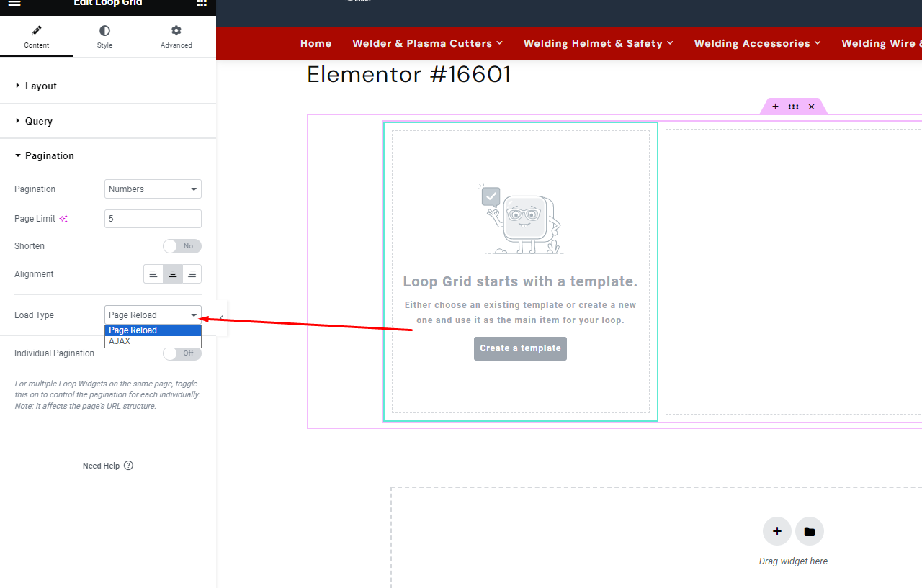Screen dimensions: 922x588
Task: Switch to the Style tab
Action: point(105,37)
